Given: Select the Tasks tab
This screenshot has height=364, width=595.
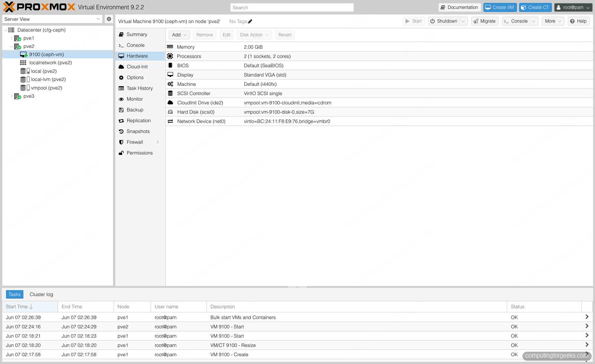Looking at the screenshot, I should coord(15,295).
